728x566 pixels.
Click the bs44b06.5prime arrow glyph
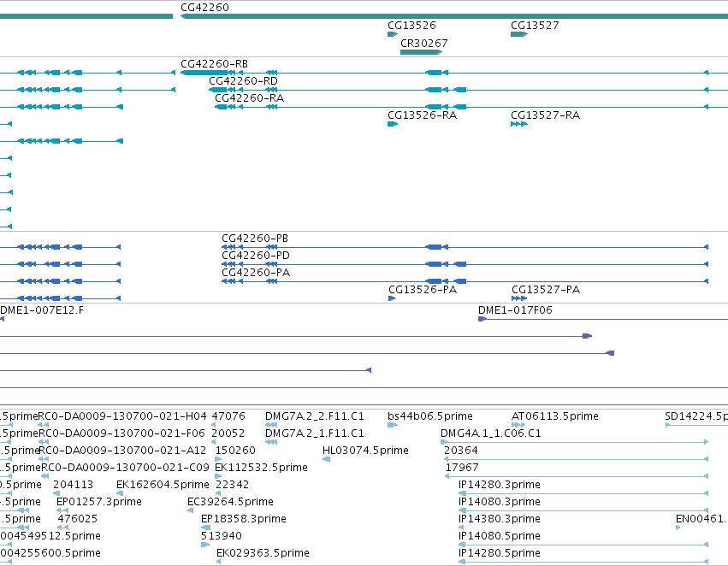pyautogui.click(x=393, y=425)
